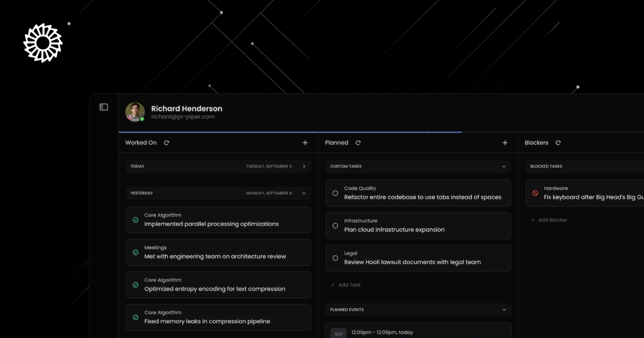
Task: Click Add Task in Planned column
Action: (x=346, y=284)
